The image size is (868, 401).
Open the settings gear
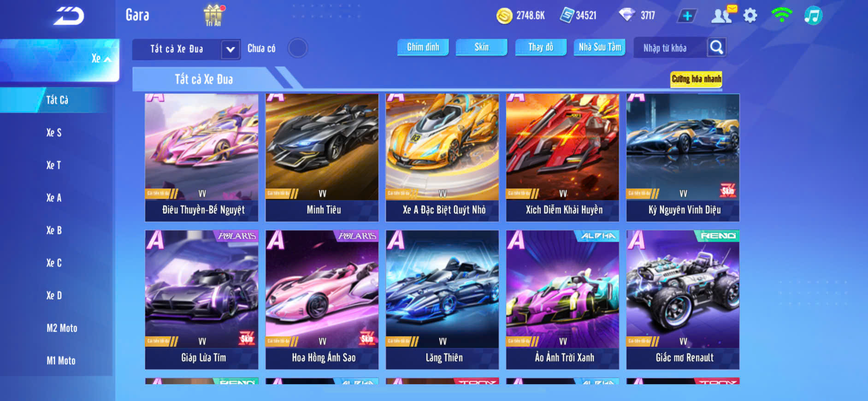tap(750, 16)
